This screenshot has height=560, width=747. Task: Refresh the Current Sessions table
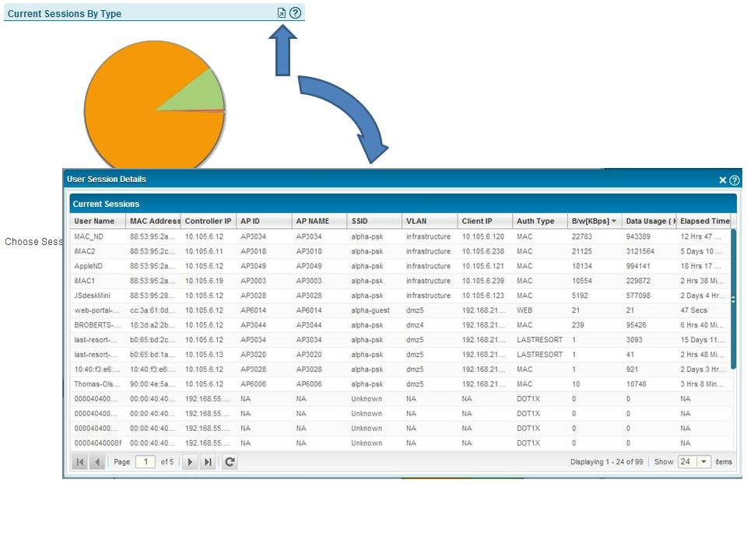(x=230, y=462)
